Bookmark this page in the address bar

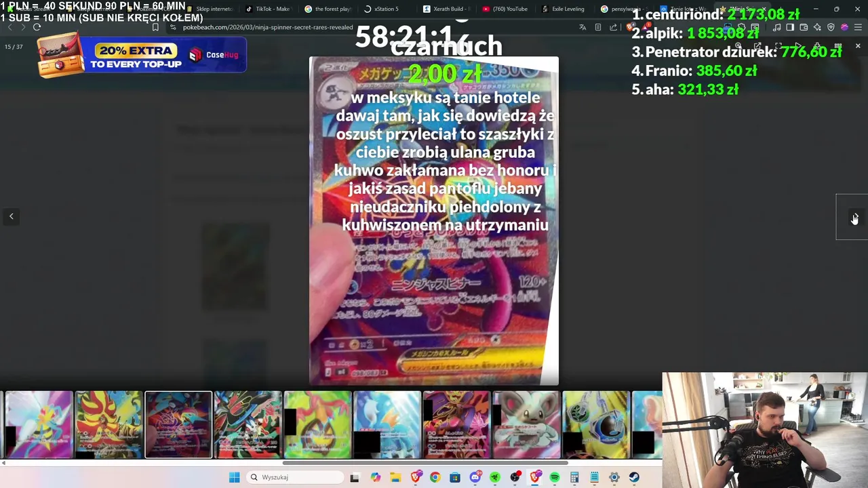click(x=155, y=27)
